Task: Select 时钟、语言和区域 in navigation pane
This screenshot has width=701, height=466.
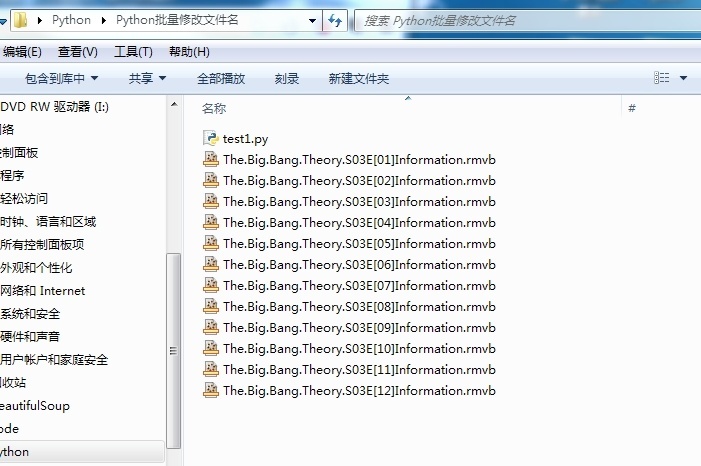Action: (48, 221)
